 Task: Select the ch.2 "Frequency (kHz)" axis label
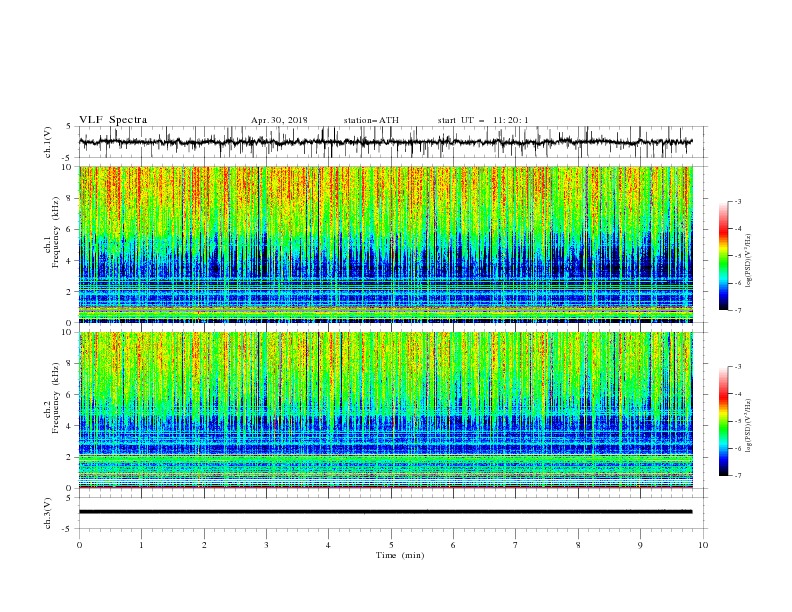pyautogui.click(x=56, y=398)
